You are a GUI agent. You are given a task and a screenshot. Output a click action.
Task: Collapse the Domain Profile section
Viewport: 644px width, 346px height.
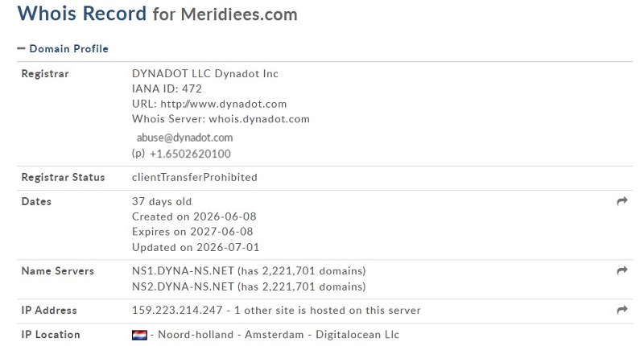coord(63,49)
